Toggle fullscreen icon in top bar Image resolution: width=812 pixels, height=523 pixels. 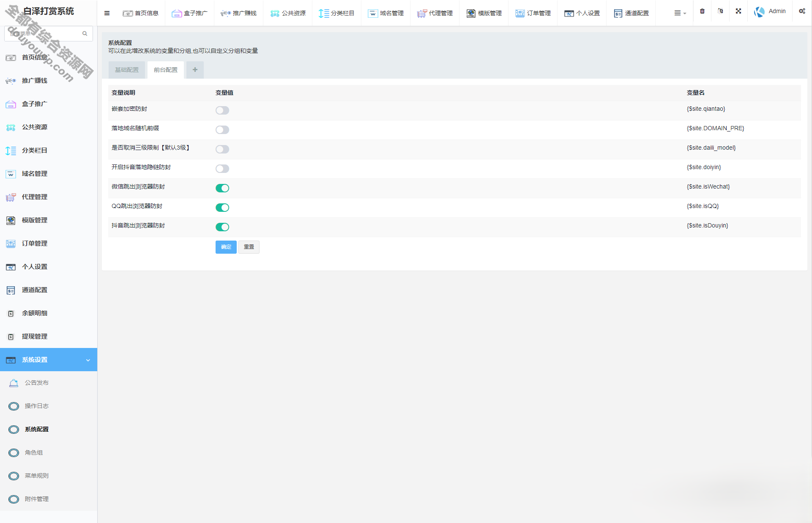click(738, 11)
